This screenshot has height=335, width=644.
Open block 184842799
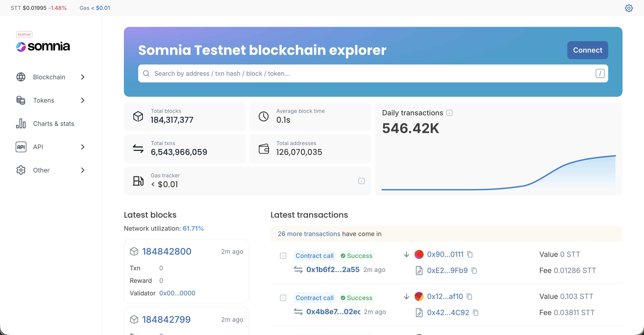(x=166, y=320)
